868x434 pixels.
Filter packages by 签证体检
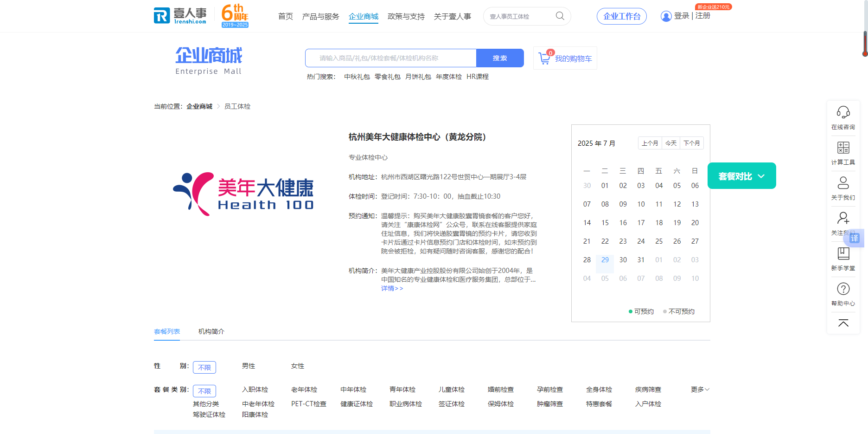[x=452, y=404]
